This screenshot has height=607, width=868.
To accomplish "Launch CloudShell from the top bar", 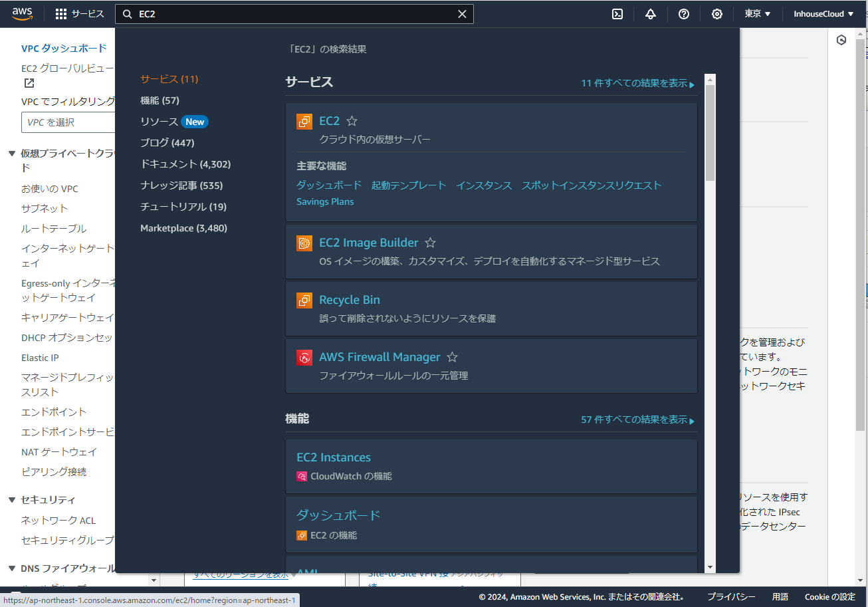I will point(617,14).
